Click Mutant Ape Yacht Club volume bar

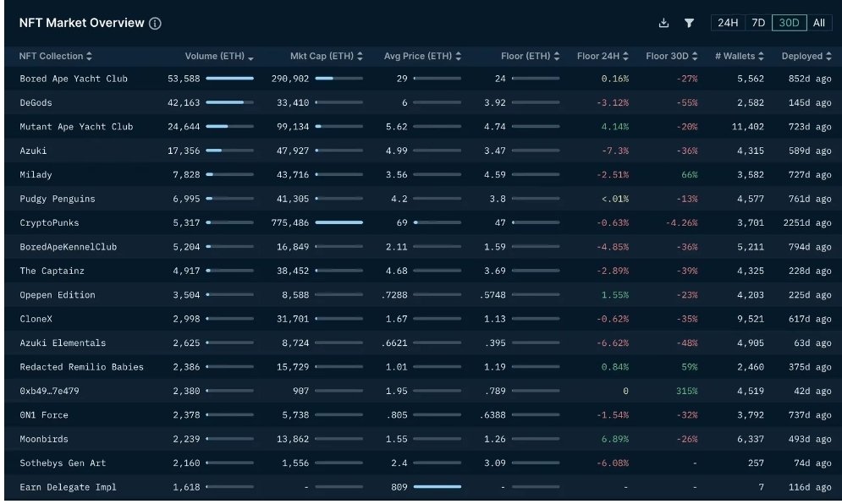coord(230,127)
